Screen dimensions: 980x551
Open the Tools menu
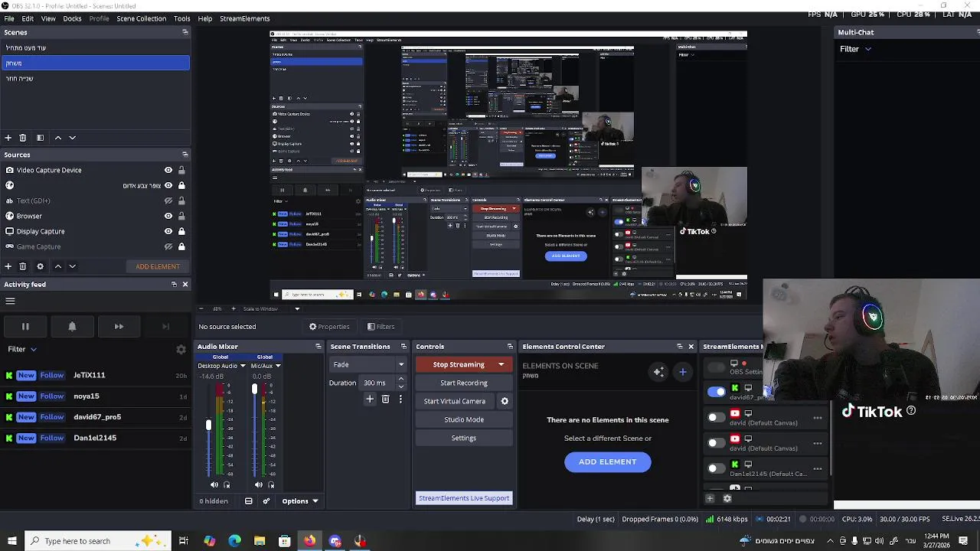[181, 18]
